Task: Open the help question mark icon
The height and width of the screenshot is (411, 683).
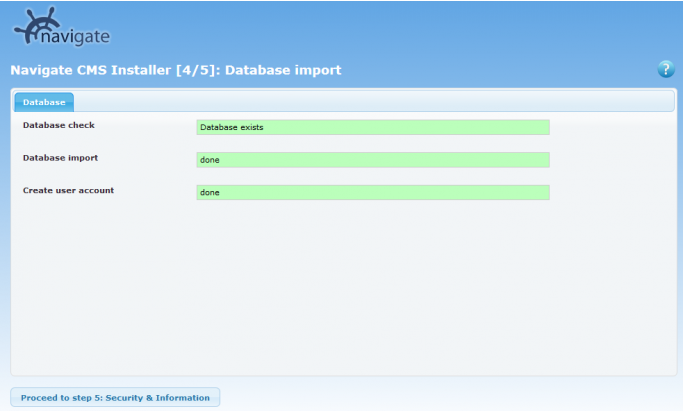Action: (666, 69)
